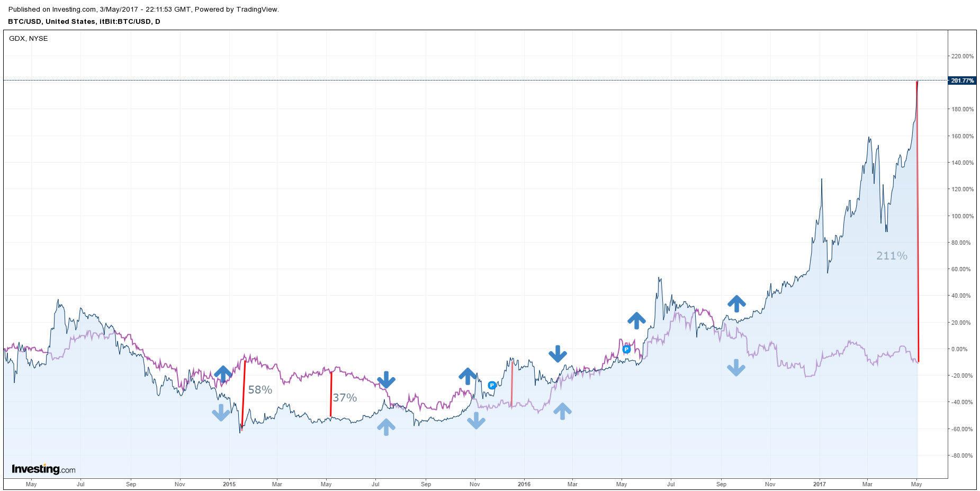Click the -40.00% price axis label
The height and width of the screenshot is (491, 980).
[961, 402]
